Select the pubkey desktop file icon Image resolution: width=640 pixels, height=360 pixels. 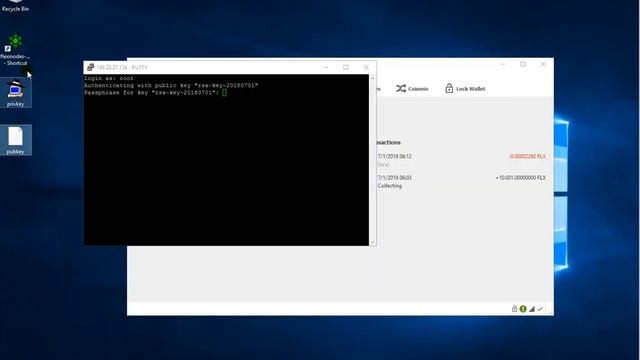(16, 140)
